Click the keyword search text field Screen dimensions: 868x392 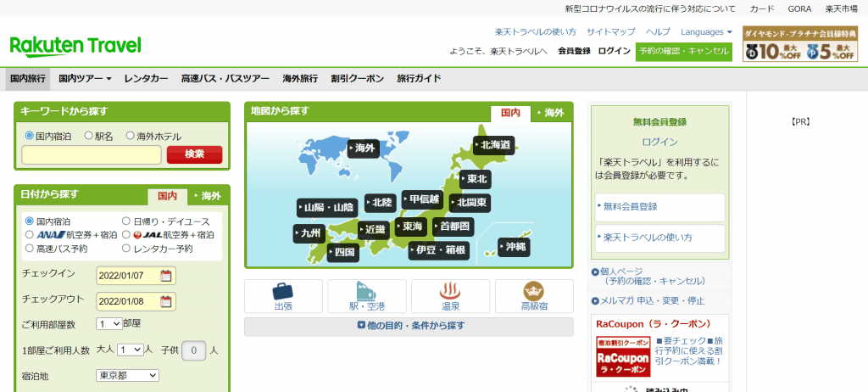click(x=92, y=154)
